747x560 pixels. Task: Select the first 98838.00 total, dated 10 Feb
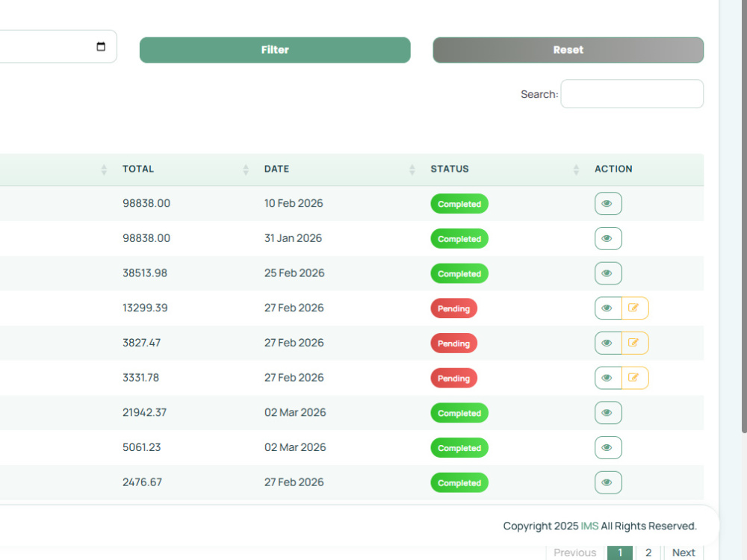[146, 203]
